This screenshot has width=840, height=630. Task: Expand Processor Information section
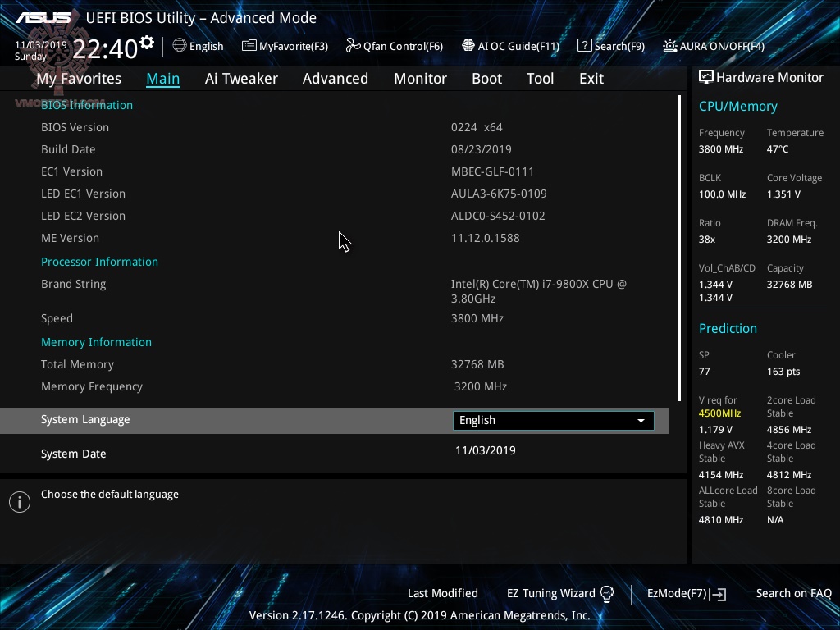click(x=99, y=261)
